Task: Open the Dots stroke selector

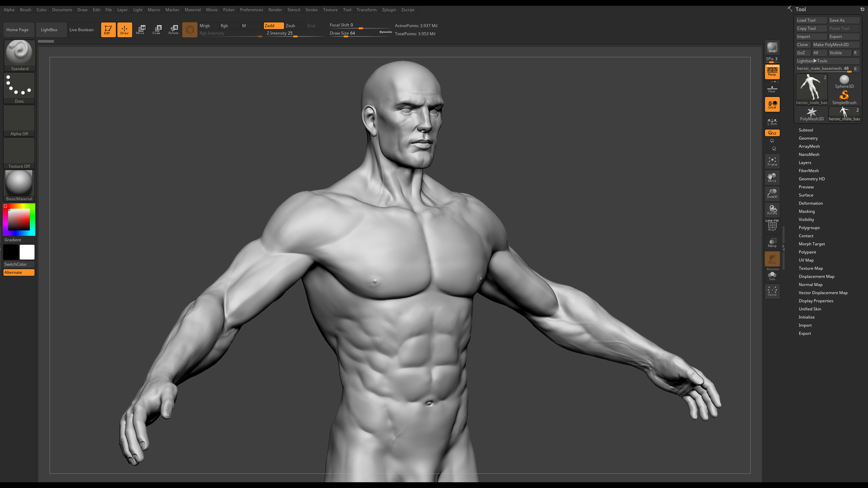Action: point(19,88)
